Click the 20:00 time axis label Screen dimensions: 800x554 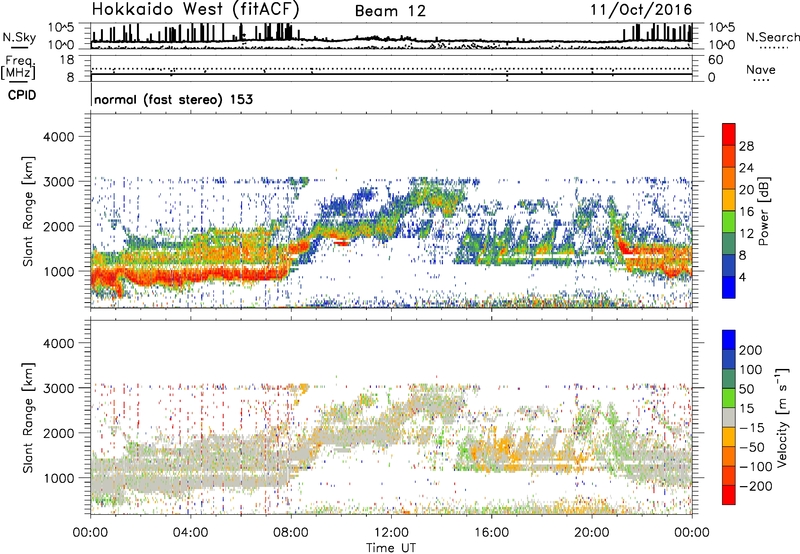pyautogui.click(x=592, y=533)
